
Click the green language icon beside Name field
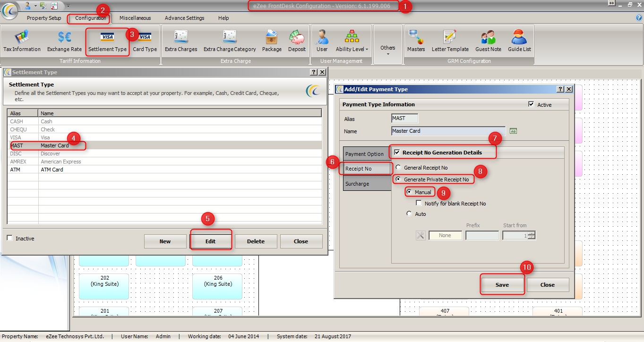(513, 131)
